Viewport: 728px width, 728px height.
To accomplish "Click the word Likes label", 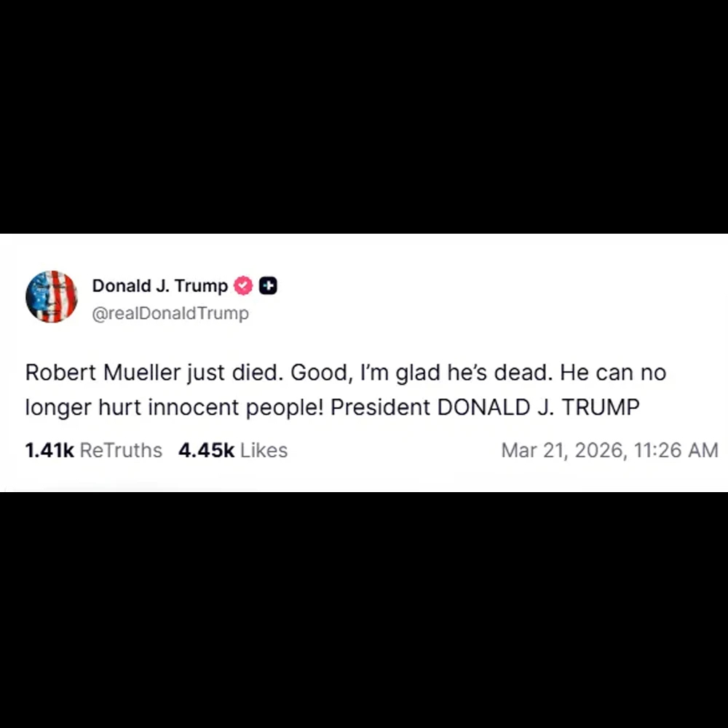I will [x=264, y=451].
